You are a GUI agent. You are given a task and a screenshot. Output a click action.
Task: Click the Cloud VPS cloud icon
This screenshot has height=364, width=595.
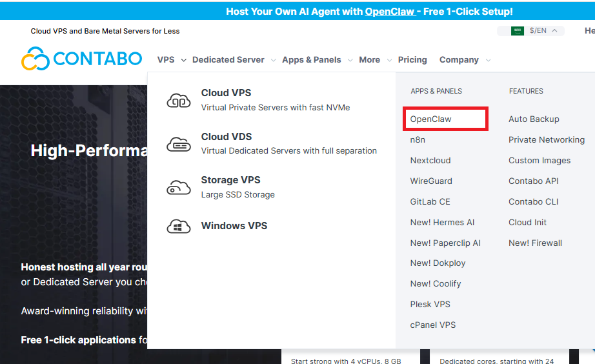click(x=179, y=101)
